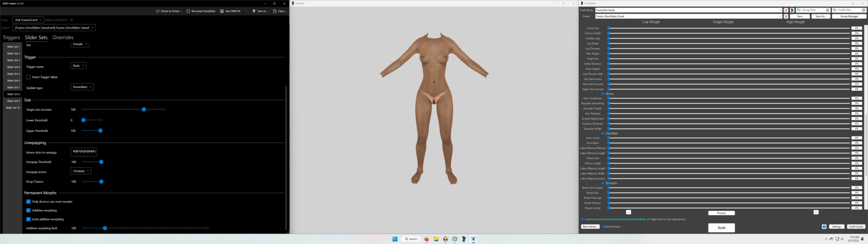Select Slider Set 1 in the list
This screenshot has width=868, height=244.
click(13, 47)
